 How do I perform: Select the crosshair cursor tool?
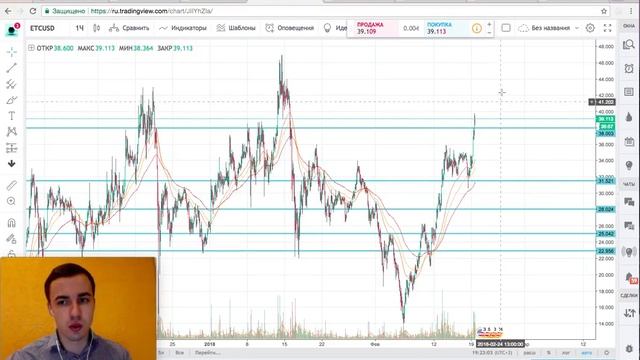coord(11,52)
